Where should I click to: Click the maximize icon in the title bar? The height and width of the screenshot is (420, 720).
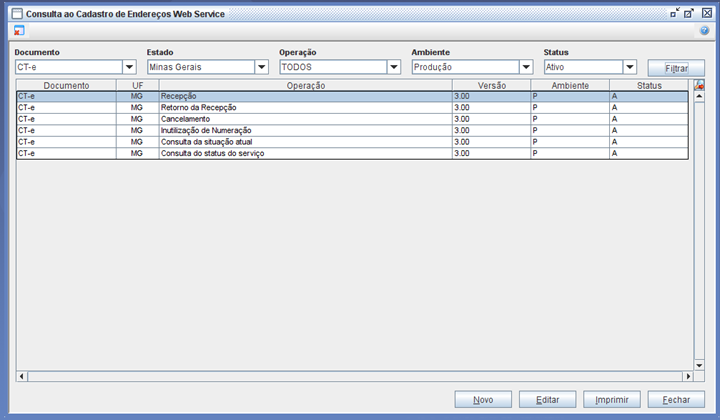[689, 13]
